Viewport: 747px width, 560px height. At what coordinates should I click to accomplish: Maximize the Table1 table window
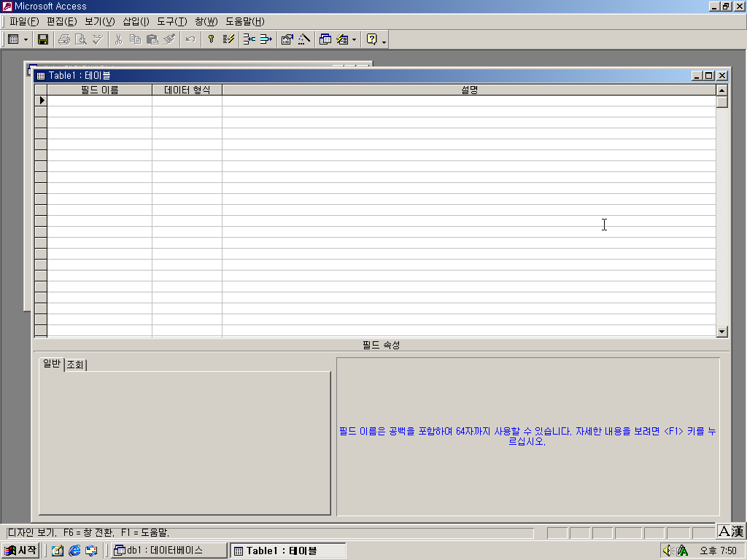709,76
